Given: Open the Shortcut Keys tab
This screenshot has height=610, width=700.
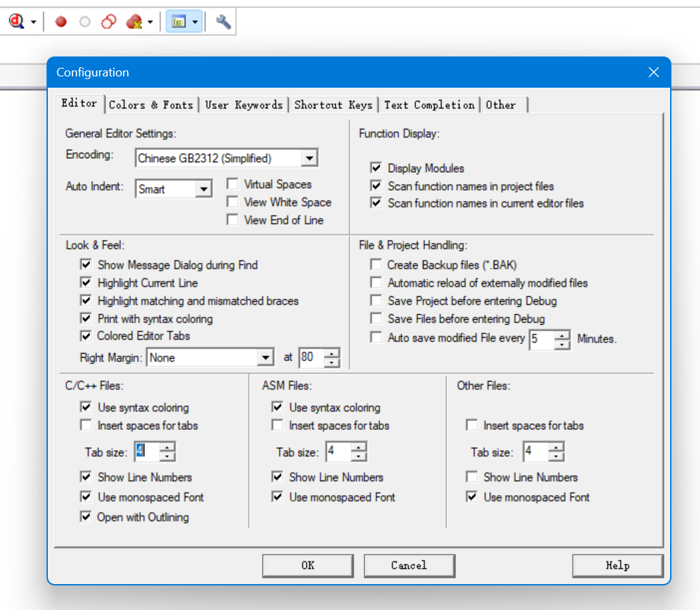Looking at the screenshot, I should point(333,105).
